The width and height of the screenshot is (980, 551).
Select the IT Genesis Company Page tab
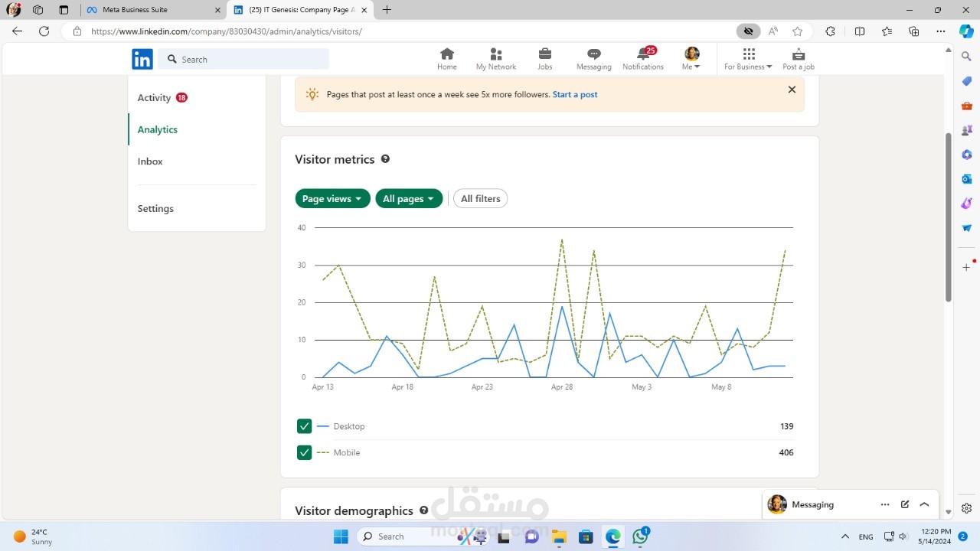click(299, 10)
